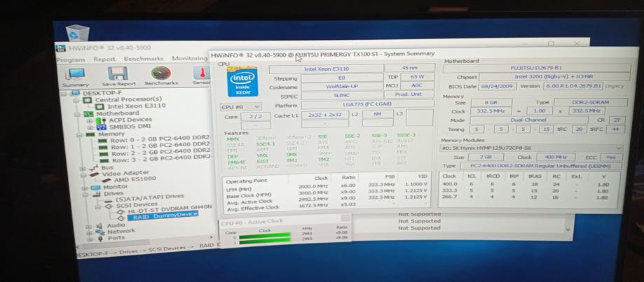Click the Intel Xeon E3110 name field
Screen dimensions: 644x282
[x=327, y=69]
